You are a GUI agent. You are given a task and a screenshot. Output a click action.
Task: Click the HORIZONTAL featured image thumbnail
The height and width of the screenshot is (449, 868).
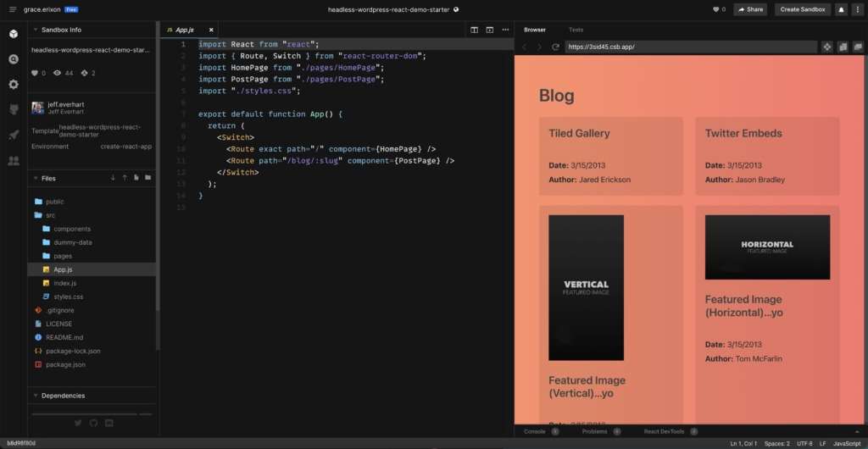[767, 247]
